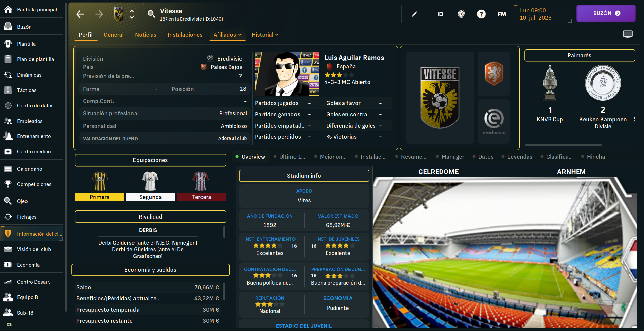Click the Gelredome stadium image

(505, 252)
